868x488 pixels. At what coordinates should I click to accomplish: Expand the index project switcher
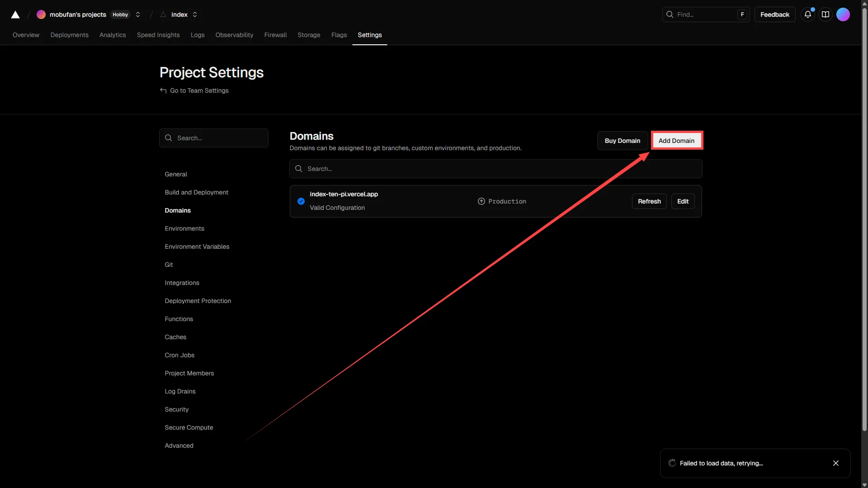coord(195,14)
